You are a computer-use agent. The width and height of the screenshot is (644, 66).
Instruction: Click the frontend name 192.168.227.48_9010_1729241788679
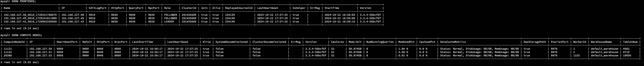pyautogui.click(x=30, y=15)
